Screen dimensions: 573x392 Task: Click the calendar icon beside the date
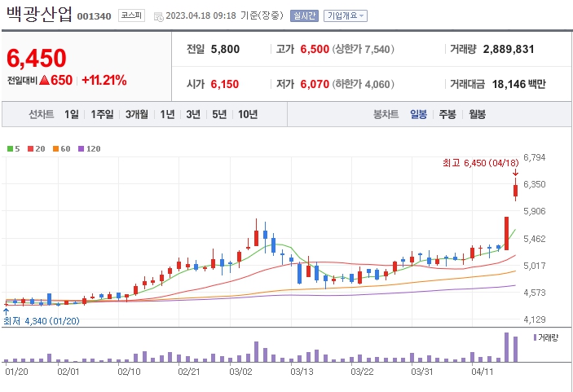[159, 17]
